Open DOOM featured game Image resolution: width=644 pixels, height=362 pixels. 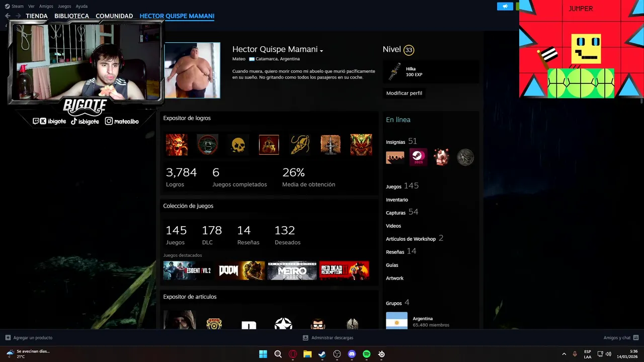(240, 270)
